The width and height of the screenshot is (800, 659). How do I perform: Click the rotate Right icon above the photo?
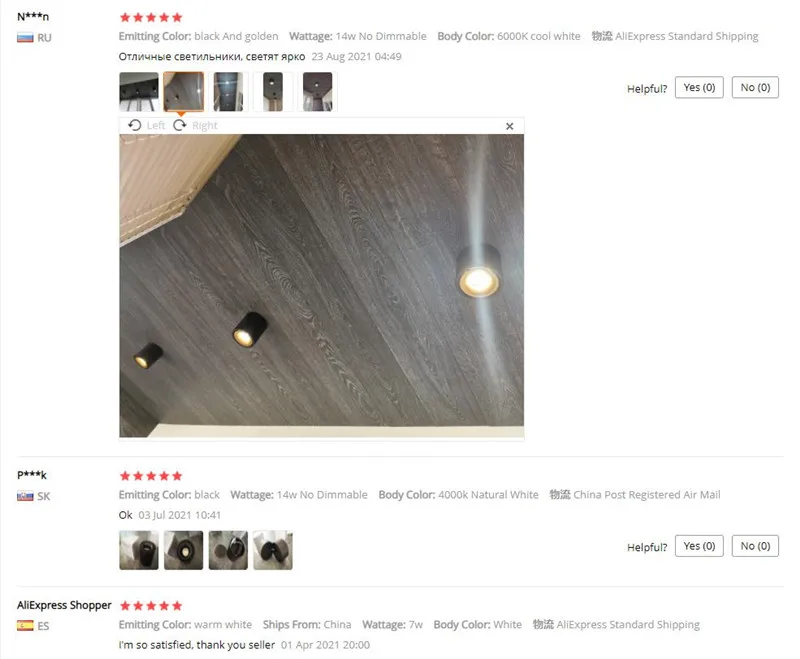tap(180, 125)
